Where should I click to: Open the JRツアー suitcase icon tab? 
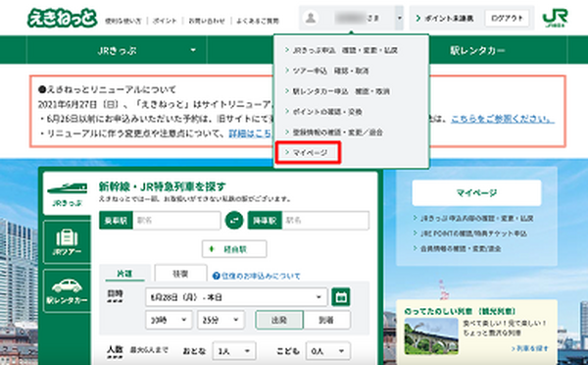[x=67, y=242]
